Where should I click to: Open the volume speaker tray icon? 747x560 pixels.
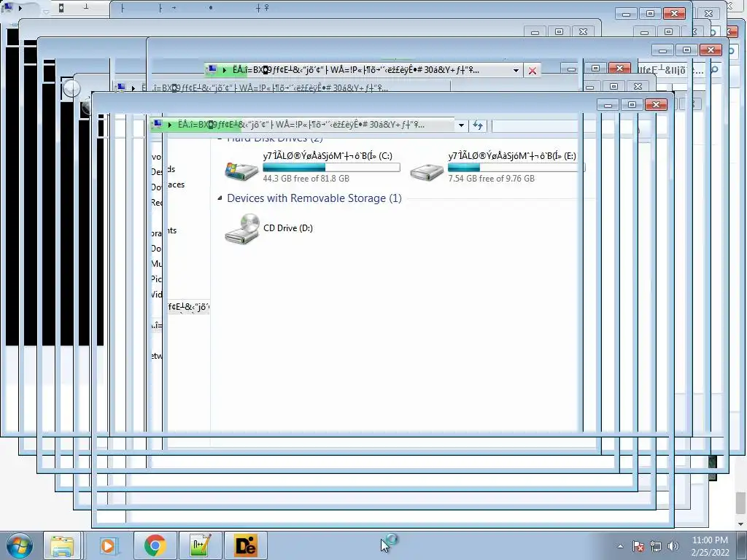673,546
